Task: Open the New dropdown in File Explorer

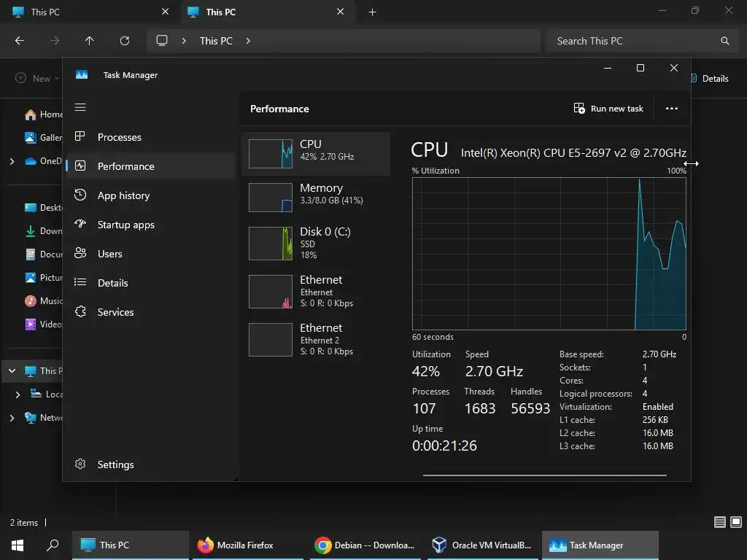Action: point(37,78)
